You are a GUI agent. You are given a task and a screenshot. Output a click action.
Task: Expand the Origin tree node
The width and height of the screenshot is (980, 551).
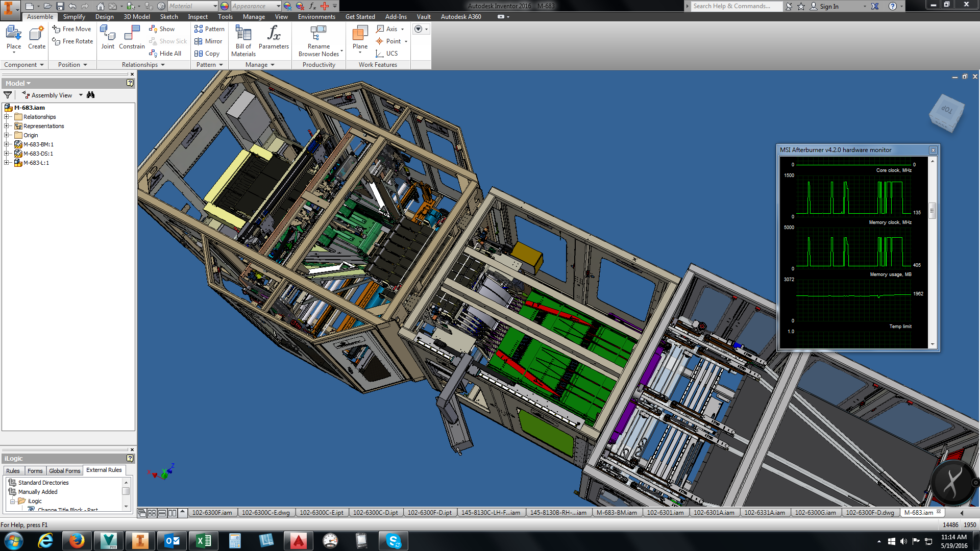point(7,135)
